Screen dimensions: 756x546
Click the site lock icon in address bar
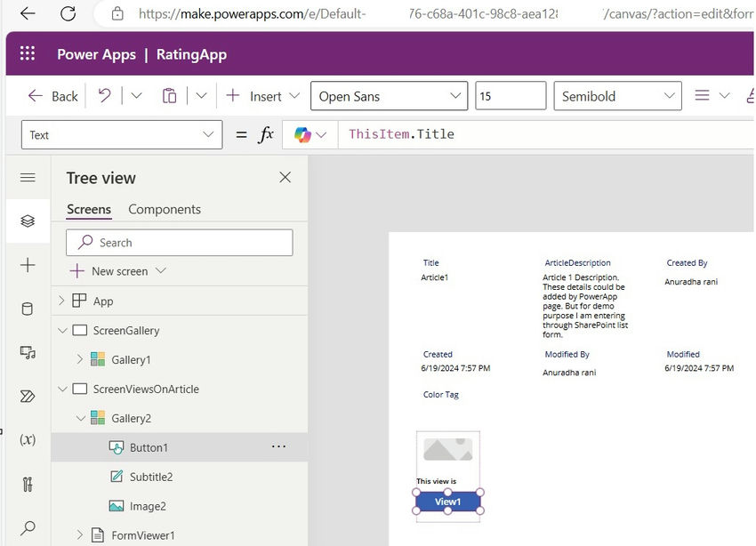click(x=117, y=14)
